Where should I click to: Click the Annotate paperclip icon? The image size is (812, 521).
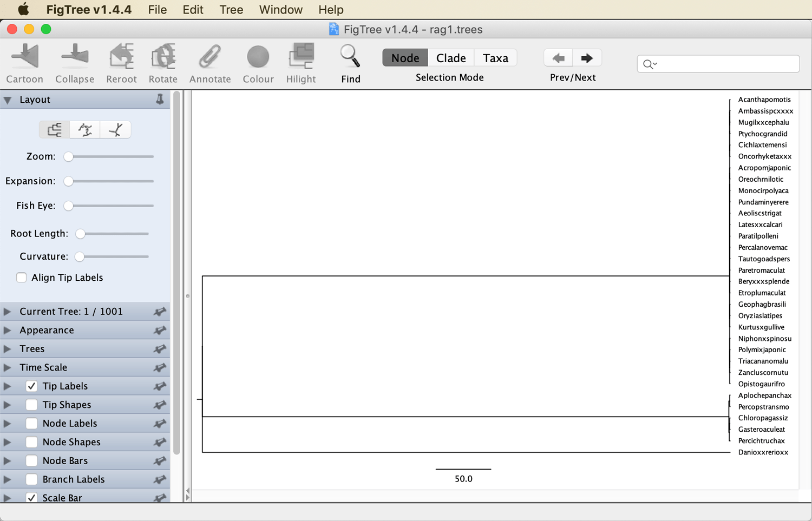tap(210, 56)
